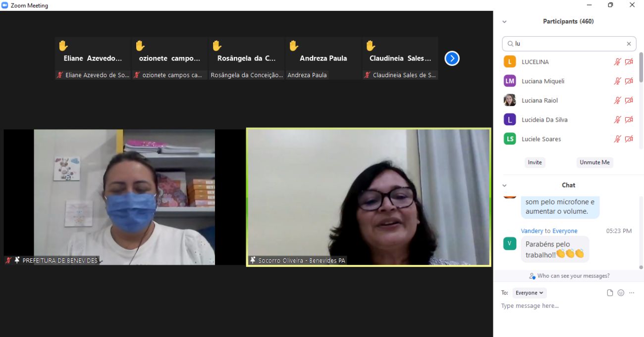Click the next participants arrow in gallery strip

coord(452,58)
